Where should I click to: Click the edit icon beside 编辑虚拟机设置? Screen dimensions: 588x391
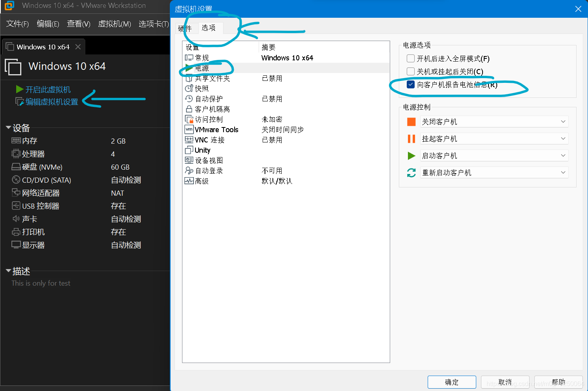[19, 102]
